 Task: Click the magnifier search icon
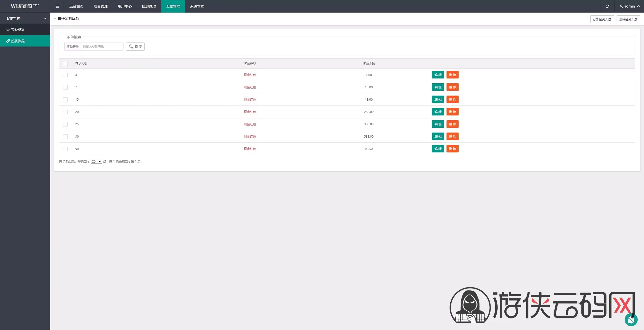coord(131,47)
